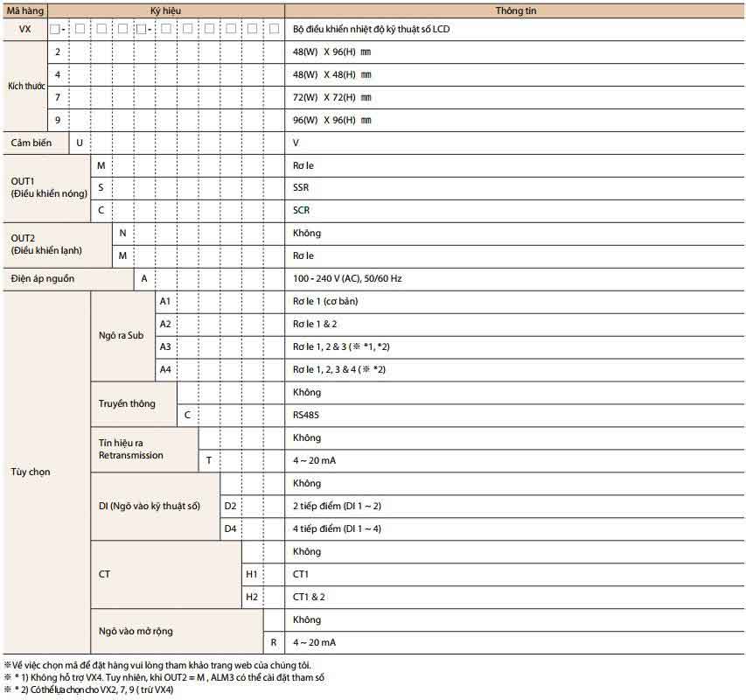The height and width of the screenshot is (700, 746).
Task: Click the OUT2 symbol 'N' cell
Action: pos(122,233)
